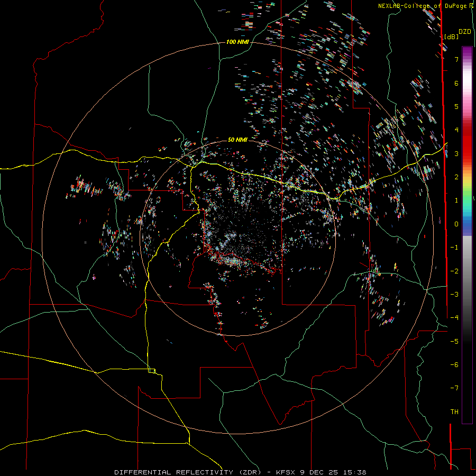Viewport: 476px width, 476px height.
Task: Click the Differential Reflectivity (ZDR) caption
Action: coord(188,472)
